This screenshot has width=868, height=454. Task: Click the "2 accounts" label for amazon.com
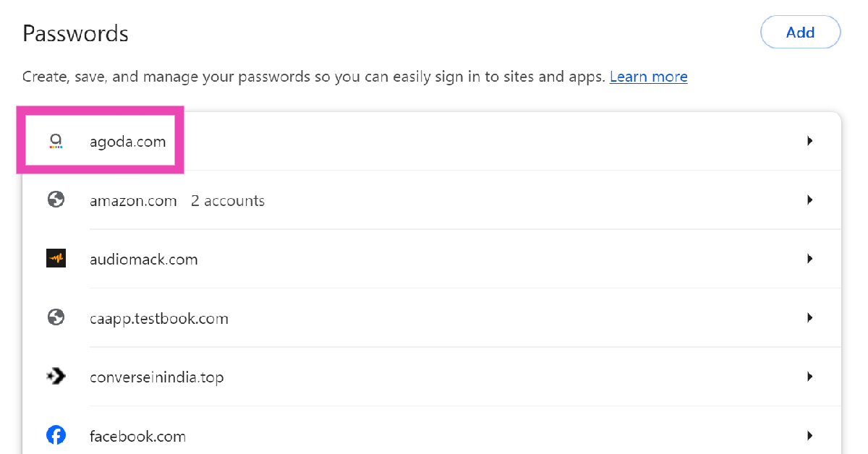click(x=227, y=200)
